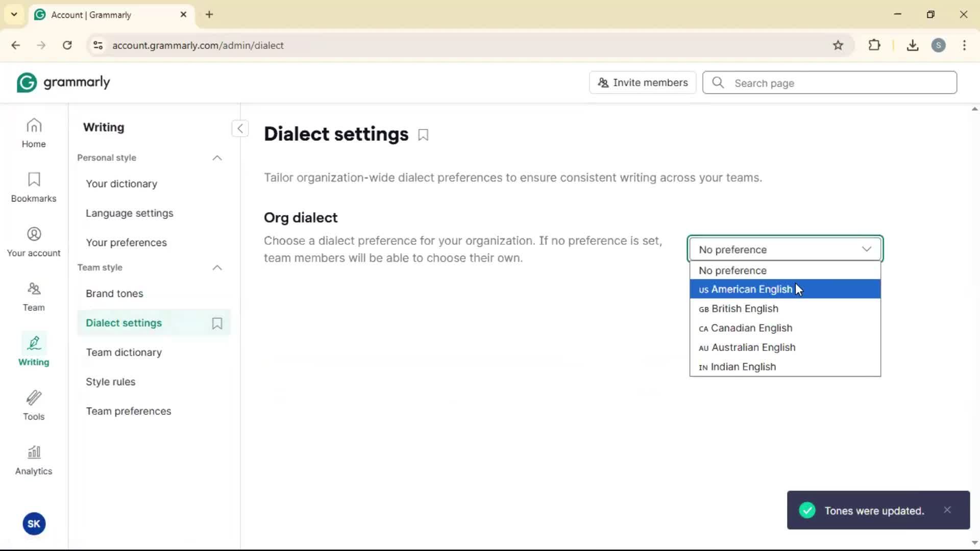Open the Home sidebar icon

click(x=34, y=133)
